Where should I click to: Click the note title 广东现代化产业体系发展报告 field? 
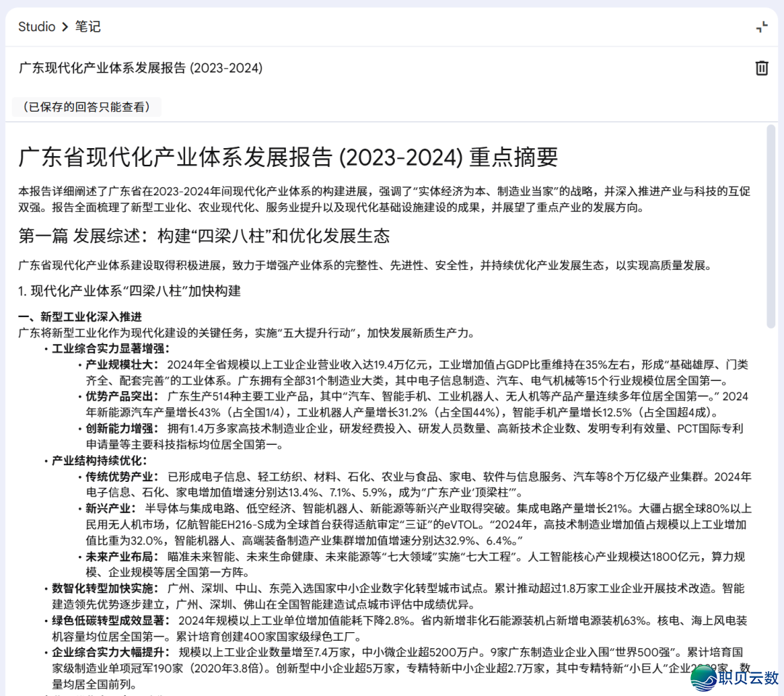point(141,68)
